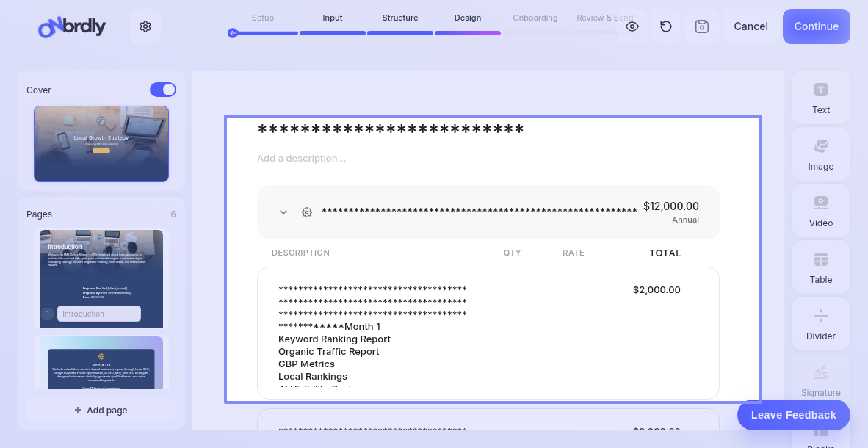The image size is (868, 448).
Task: Open the settings gear next to logo
Action: pos(145,26)
